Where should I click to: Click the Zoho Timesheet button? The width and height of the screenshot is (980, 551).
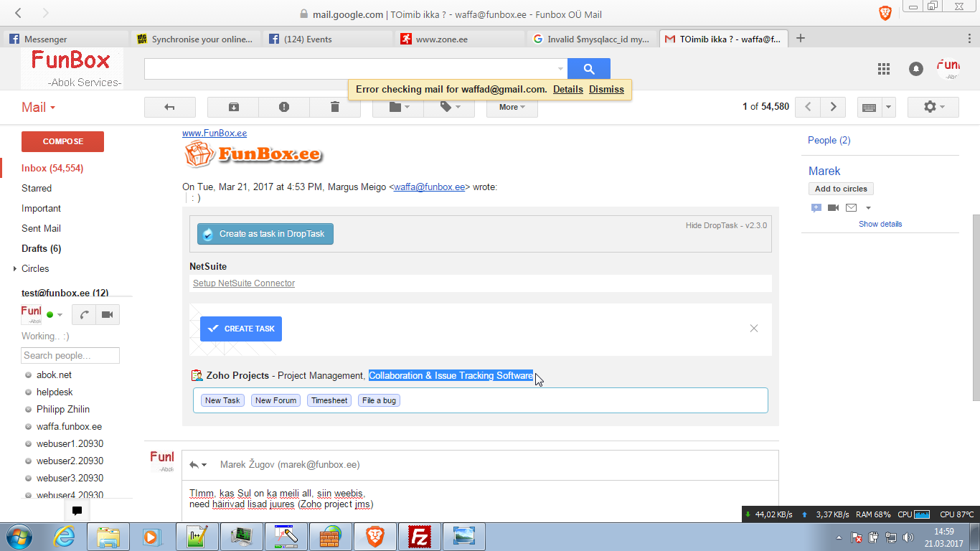tap(329, 400)
